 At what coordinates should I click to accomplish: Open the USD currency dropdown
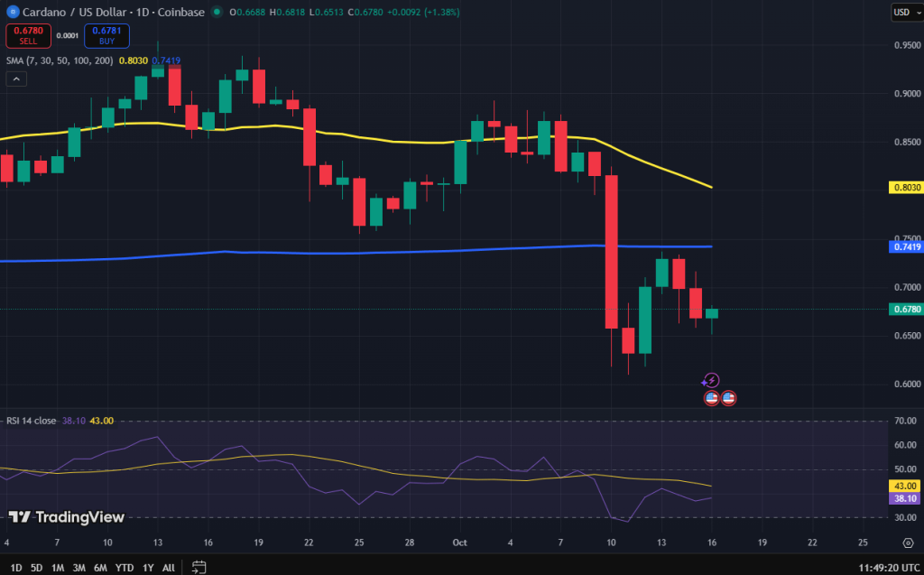coord(906,12)
